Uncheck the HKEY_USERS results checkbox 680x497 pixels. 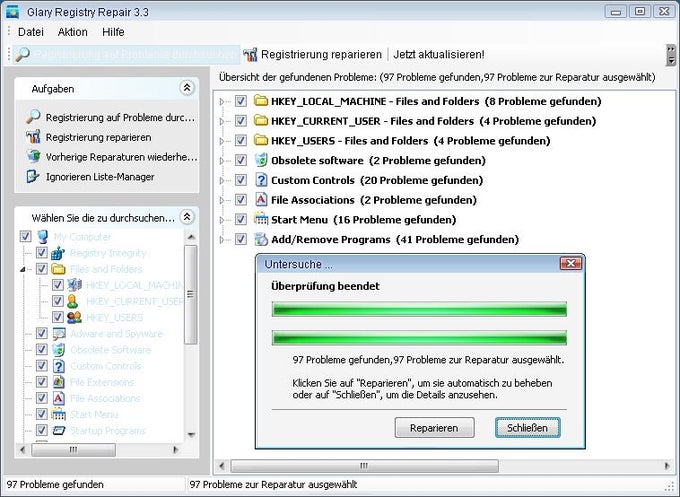pos(241,141)
